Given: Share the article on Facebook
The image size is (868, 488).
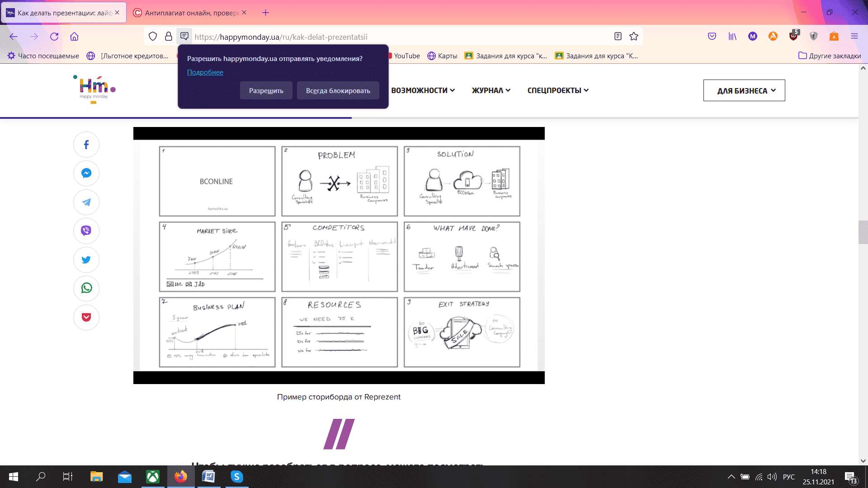Looking at the screenshot, I should (x=86, y=145).
